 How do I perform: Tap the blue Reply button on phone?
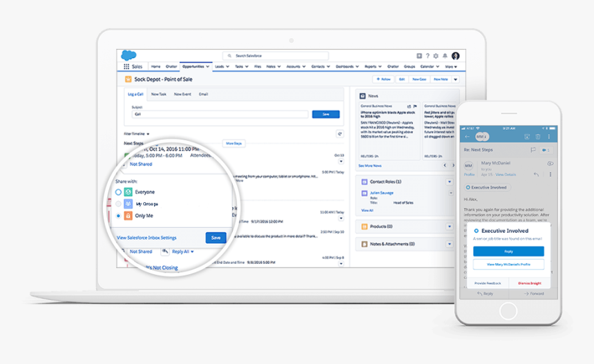508,251
